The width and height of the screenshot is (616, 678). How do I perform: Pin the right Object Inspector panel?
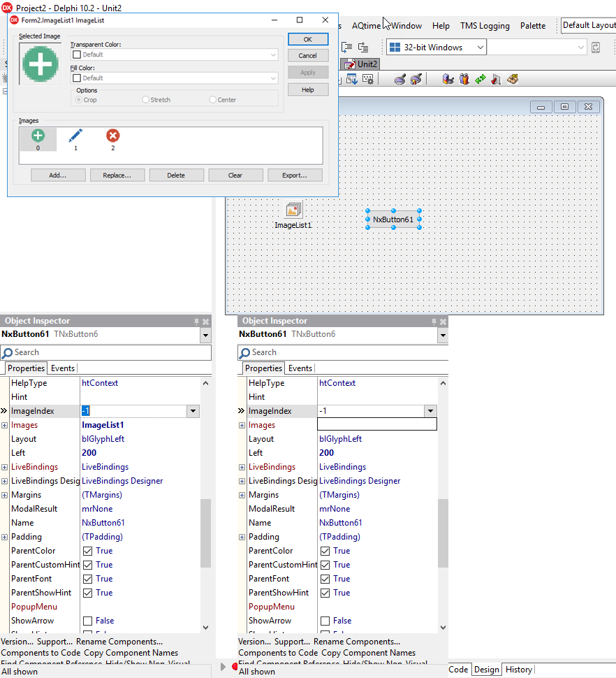[434, 322]
